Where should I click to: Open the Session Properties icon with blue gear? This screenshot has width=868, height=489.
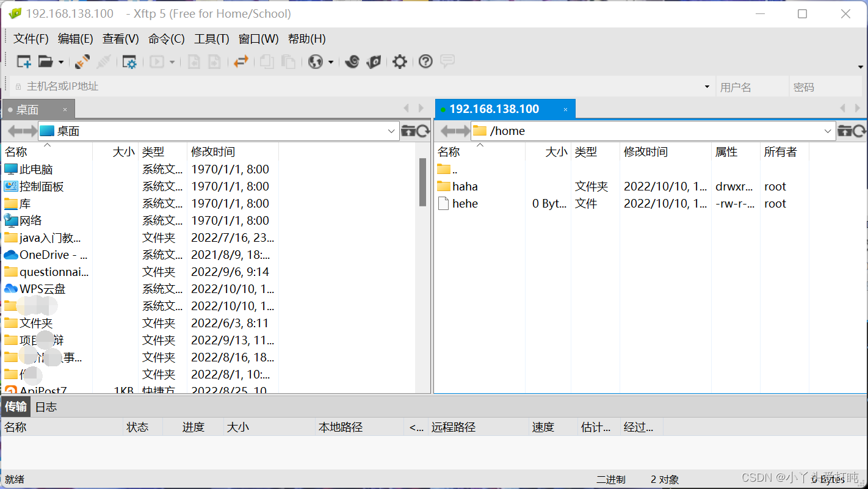click(129, 61)
